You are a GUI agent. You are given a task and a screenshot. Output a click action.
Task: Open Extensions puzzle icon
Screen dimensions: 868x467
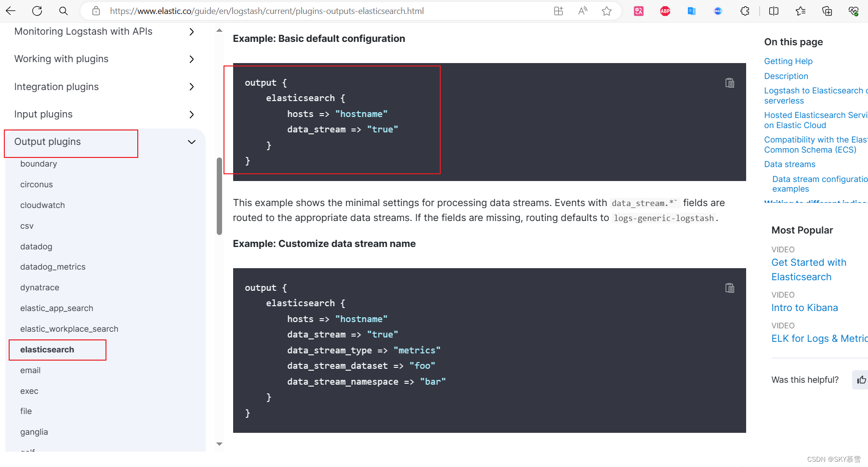[x=745, y=11]
